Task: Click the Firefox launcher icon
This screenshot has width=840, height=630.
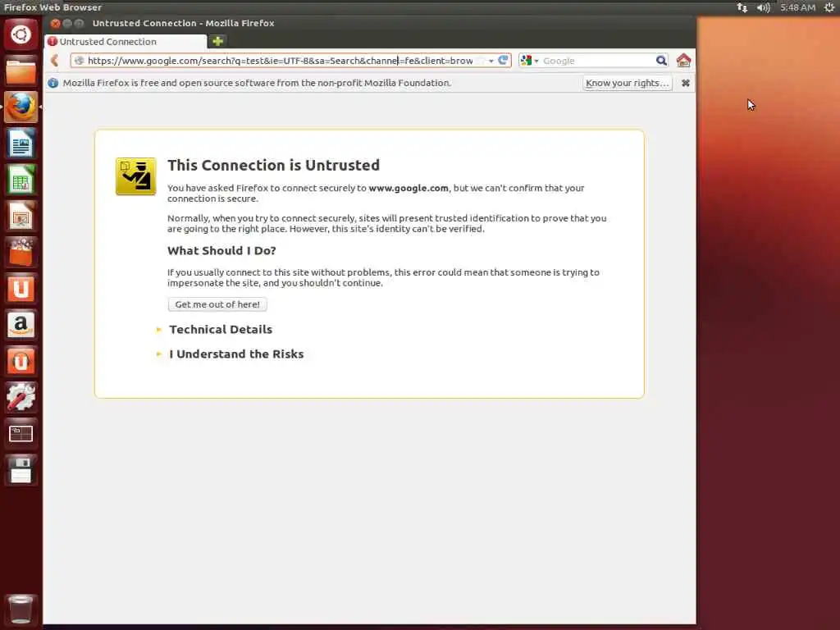Action: pyautogui.click(x=21, y=107)
